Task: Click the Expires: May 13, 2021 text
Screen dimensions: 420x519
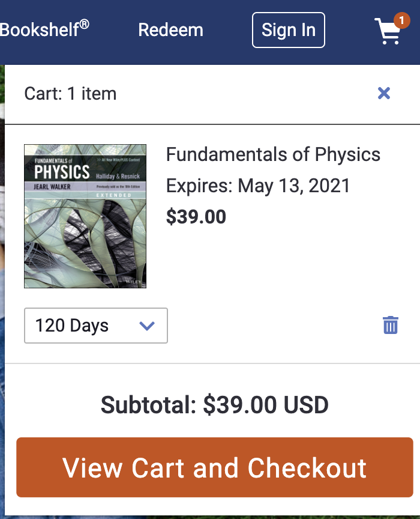Action: pyautogui.click(x=258, y=186)
